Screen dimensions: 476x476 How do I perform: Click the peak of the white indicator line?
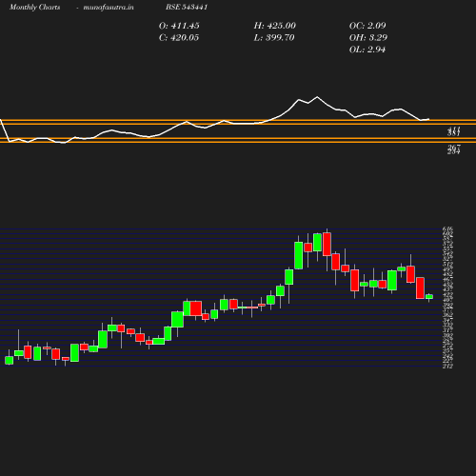pyautogui.click(x=317, y=97)
